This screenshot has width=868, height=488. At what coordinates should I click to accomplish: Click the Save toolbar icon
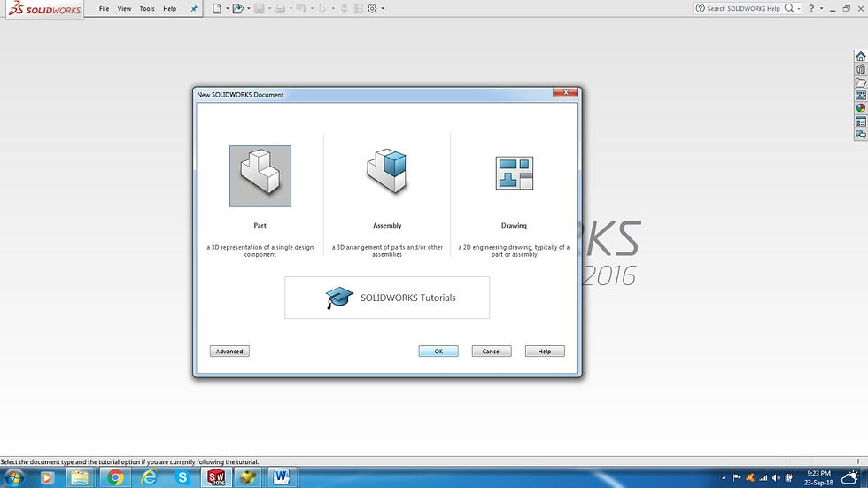pyautogui.click(x=259, y=8)
